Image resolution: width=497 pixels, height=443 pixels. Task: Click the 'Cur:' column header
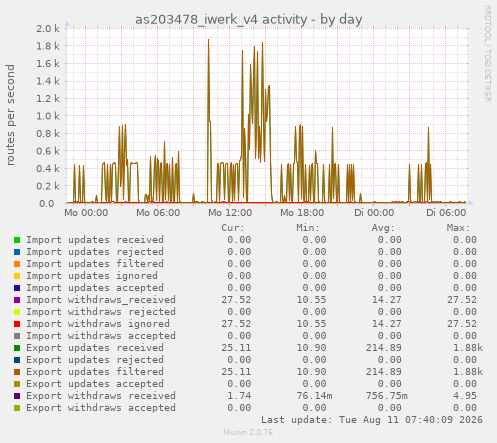coord(233,228)
